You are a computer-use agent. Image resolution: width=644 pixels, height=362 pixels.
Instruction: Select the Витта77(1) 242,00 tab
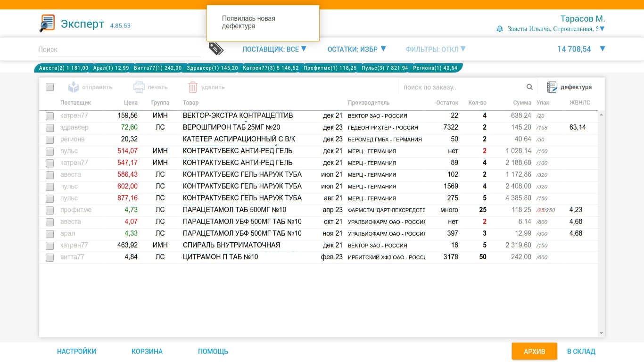click(x=157, y=68)
